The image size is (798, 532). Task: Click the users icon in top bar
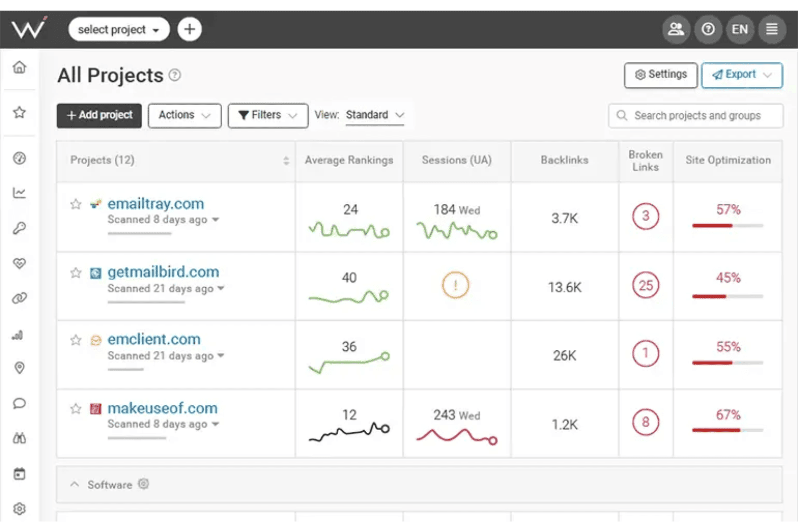click(676, 29)
